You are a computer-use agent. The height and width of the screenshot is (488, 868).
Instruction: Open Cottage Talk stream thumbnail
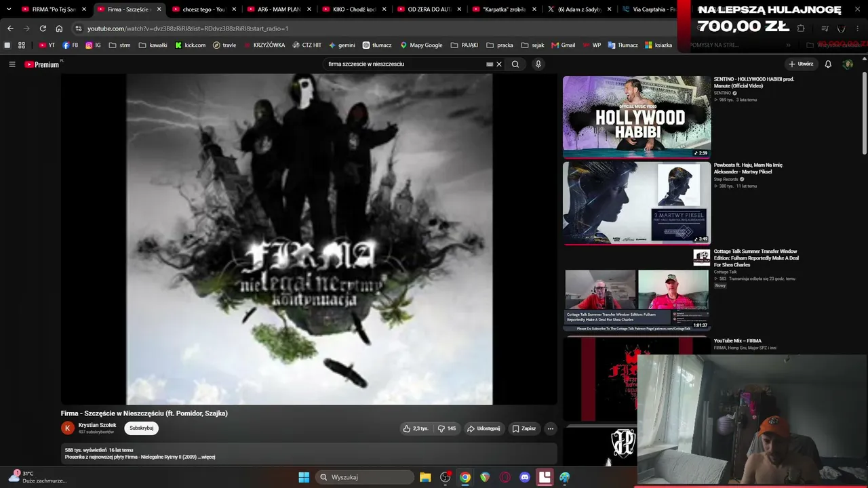pyautogui.click(x=637, y=289)
